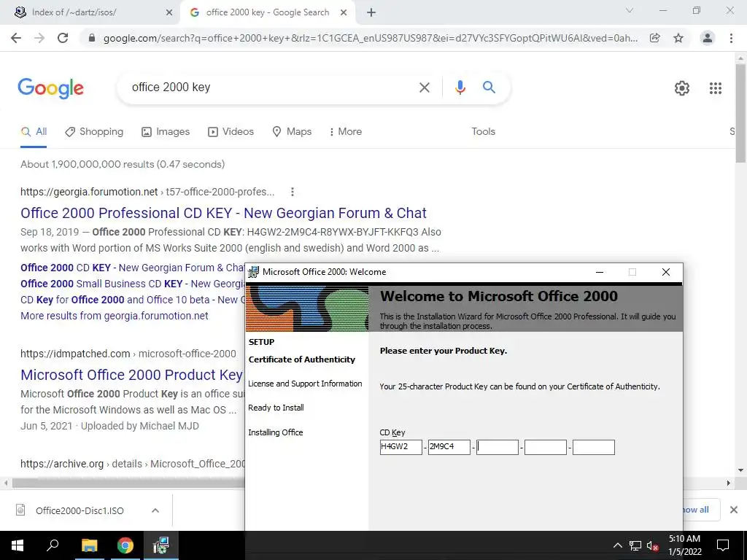Go to the Google homepage logo

click(x=50, y=88)
